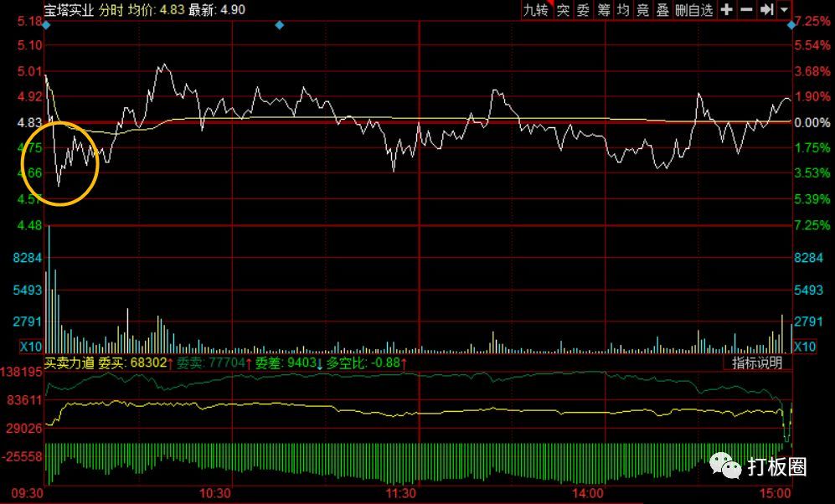Toggle the 委 order display option
Screen dimensions: 835x504
(x=583, y=9)
